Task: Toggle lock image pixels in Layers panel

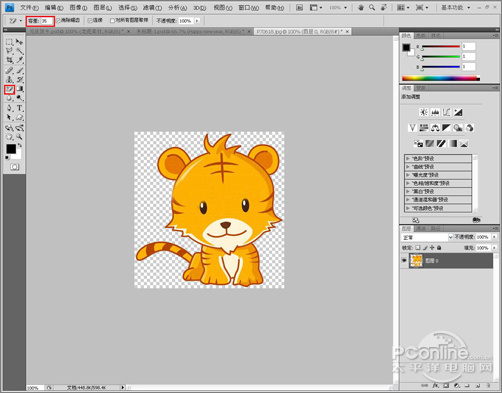Action: coord(425,248)
